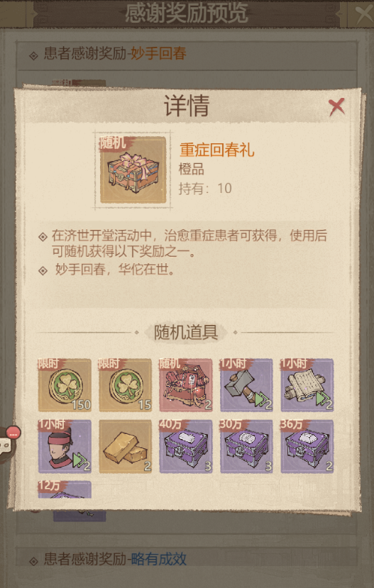
Task: Tap the 重症回春礼 item name
Action: 217,150
